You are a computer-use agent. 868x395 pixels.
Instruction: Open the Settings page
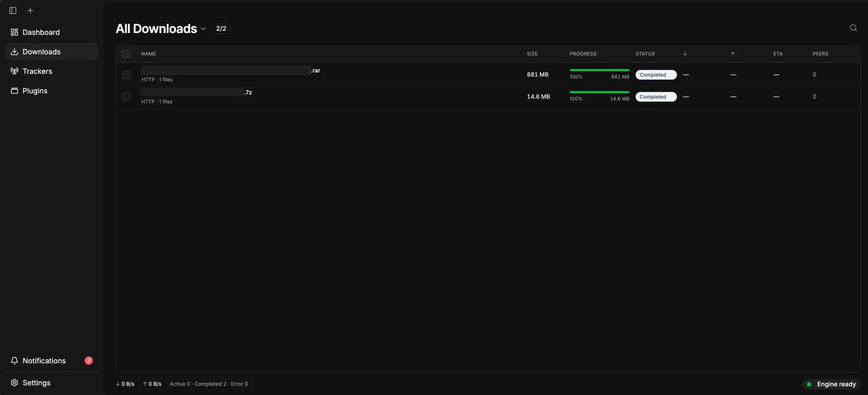pos(52,383)
